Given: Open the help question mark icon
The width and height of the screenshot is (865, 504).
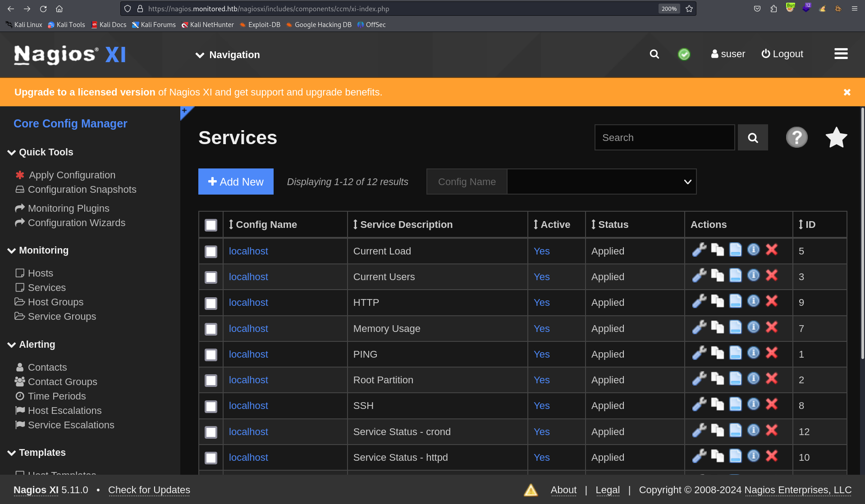Looking at the screenshot, I should pyautogui.click(x=796, y=137).
